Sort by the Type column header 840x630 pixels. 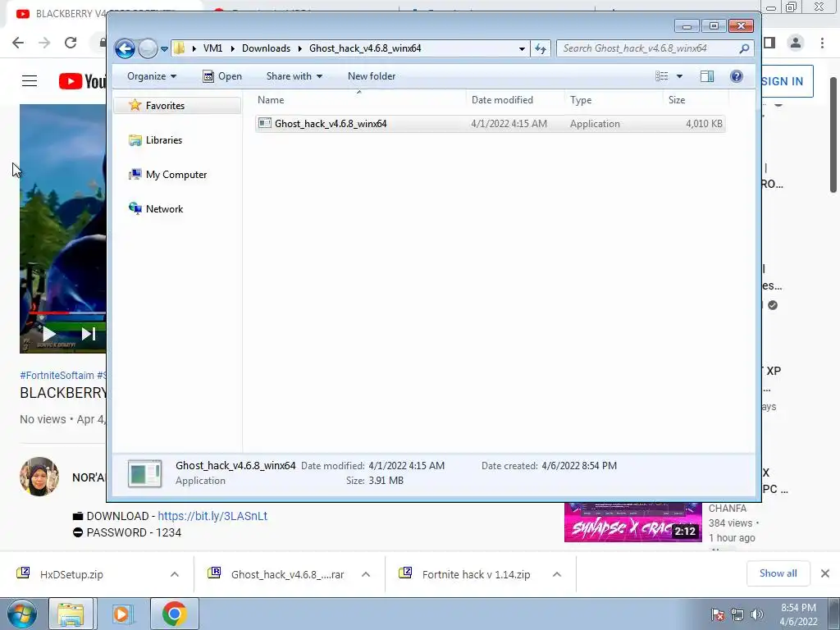pos(614,99)
